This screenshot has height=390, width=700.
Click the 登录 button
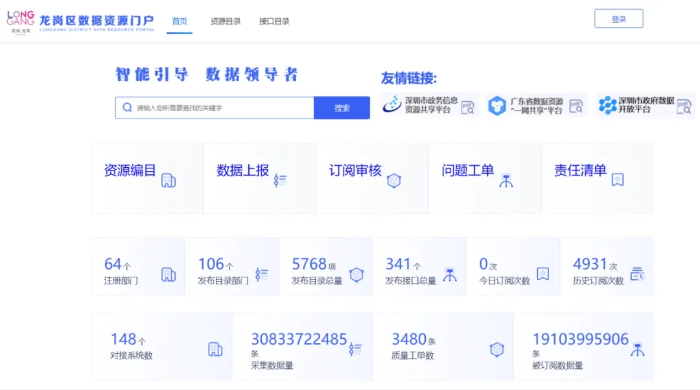coord(618,19)
